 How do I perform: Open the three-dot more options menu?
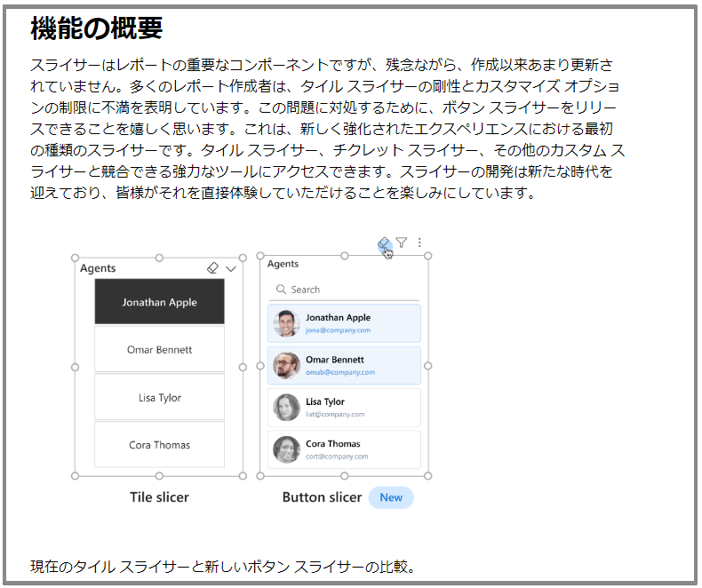point(419,242)
